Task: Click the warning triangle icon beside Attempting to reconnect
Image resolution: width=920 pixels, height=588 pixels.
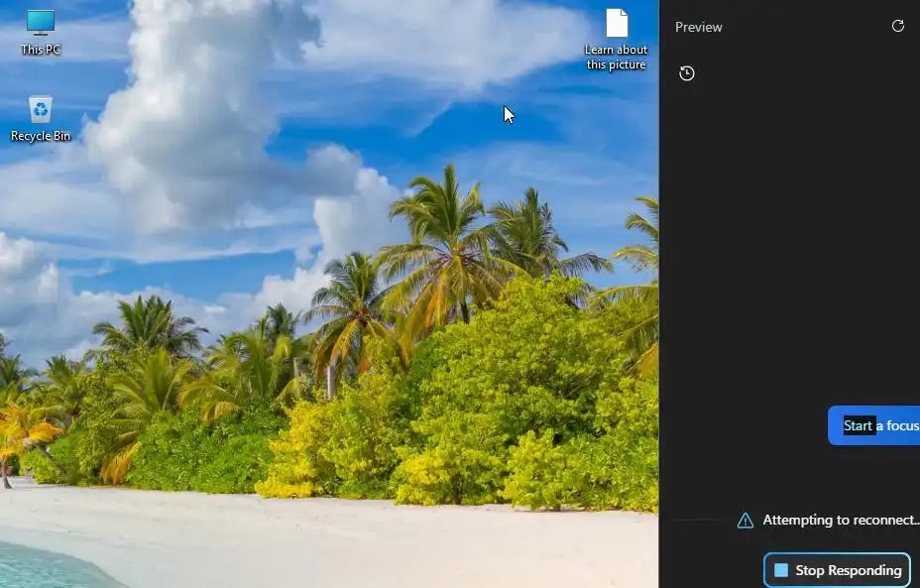Action: 746,521
